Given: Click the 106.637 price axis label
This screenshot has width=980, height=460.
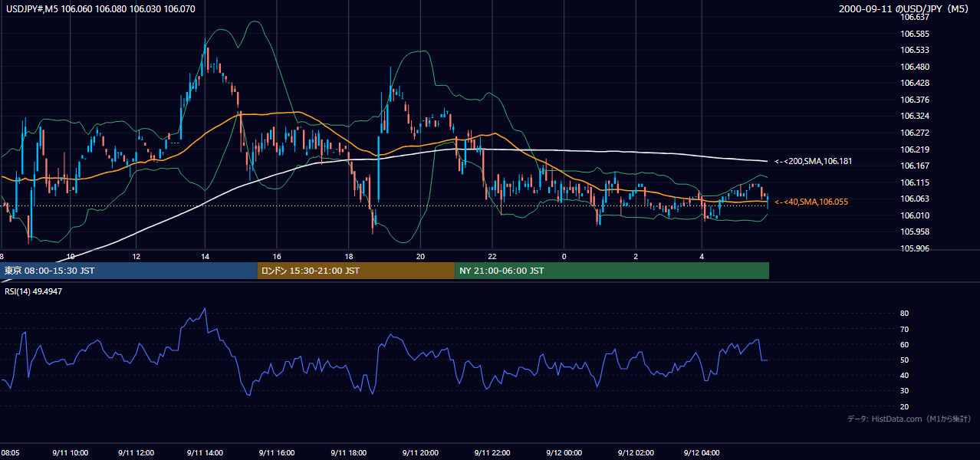Looking at the screenshot, I should tap(914, 17).
